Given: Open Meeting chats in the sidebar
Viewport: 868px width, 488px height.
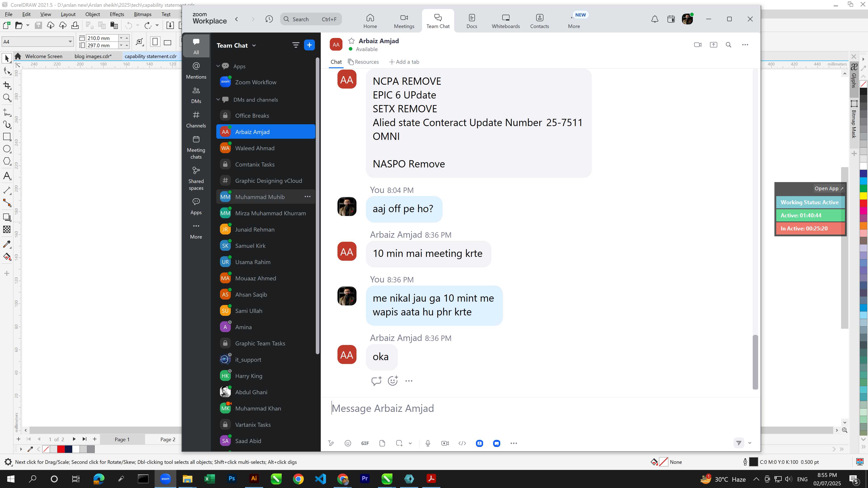Looking at the screenshot, I should click(196, 148).
